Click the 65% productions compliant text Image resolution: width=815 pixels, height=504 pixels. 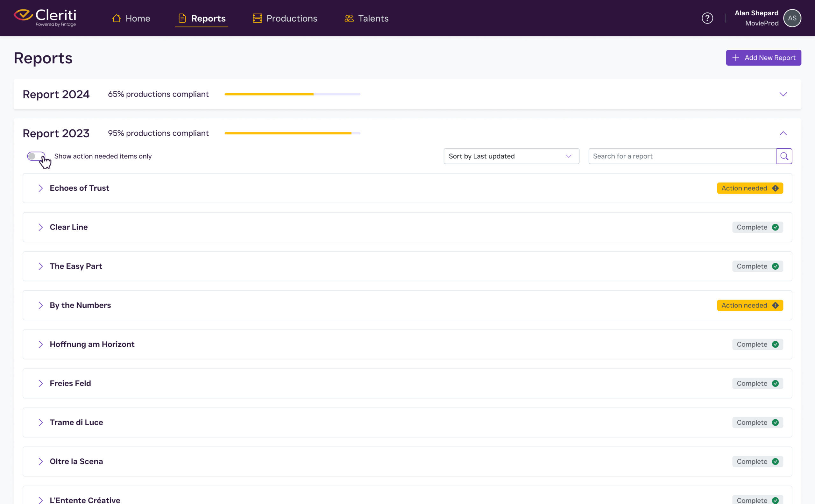[x=158, y=94]
